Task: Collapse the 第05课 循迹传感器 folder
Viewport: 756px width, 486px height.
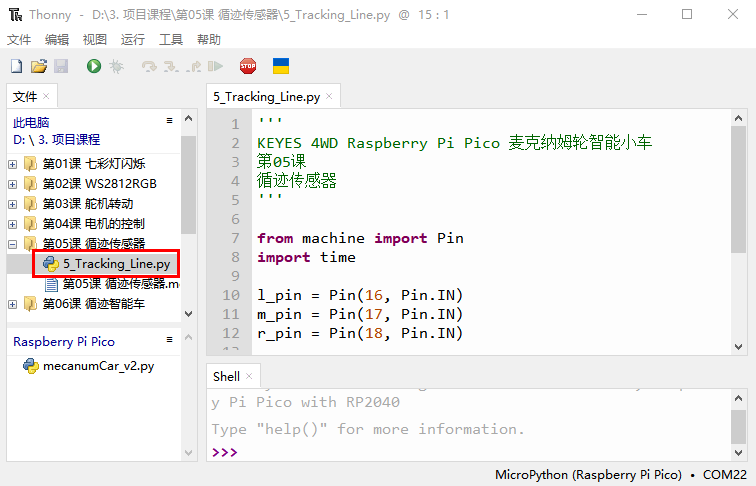Action: [13, 244]
